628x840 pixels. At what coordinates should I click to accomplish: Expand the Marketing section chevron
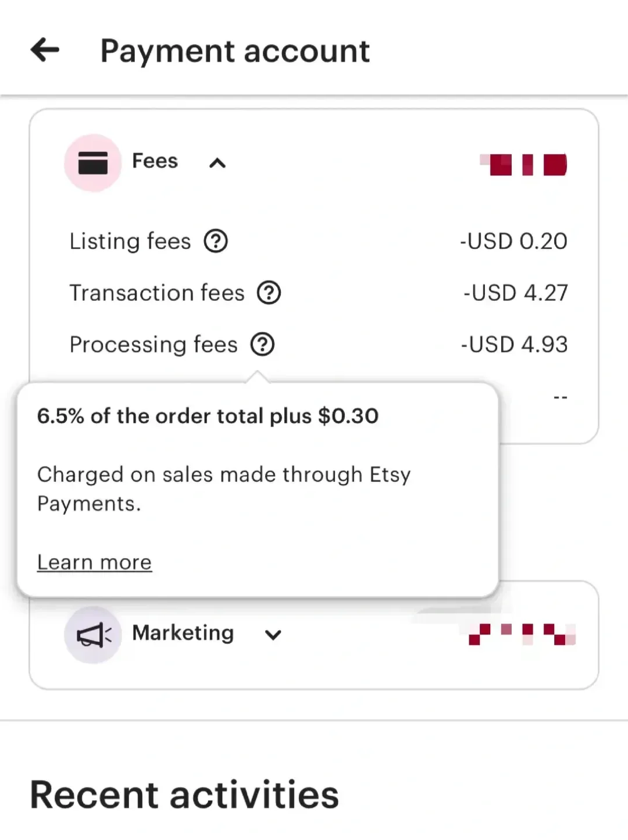click(x=273, y=635)
